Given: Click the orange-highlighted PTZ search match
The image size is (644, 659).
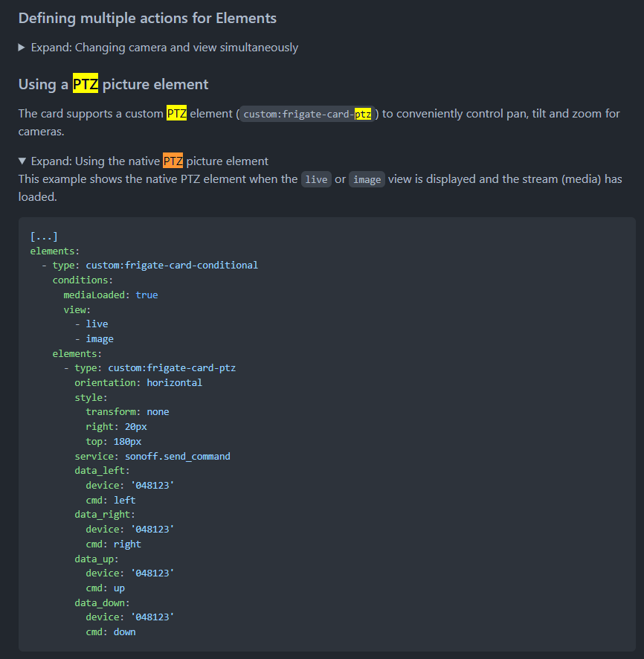Looking at the screenshot, I should (x=173, y=161).
